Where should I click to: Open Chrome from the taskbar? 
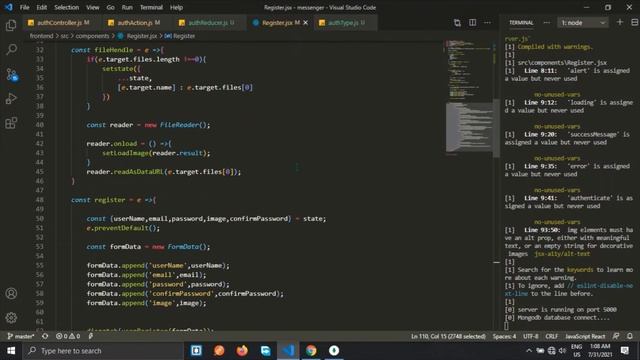(x=311, y=351)
